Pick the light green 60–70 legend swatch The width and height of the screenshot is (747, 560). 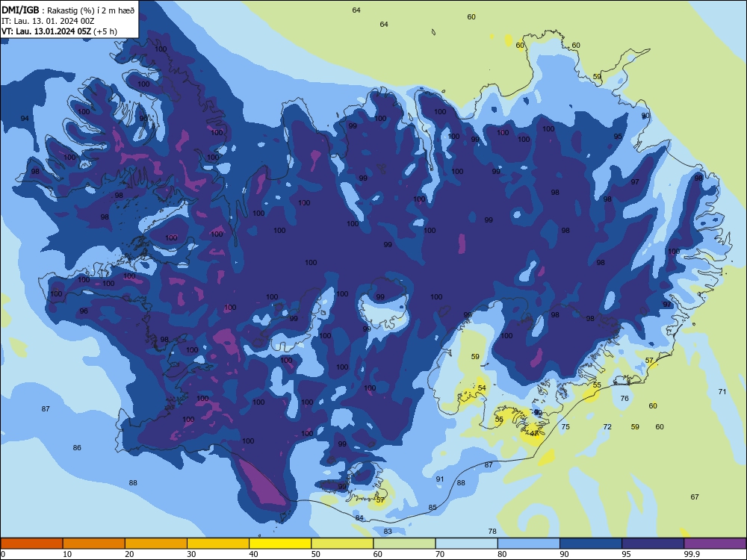click(x=404, y=544)
